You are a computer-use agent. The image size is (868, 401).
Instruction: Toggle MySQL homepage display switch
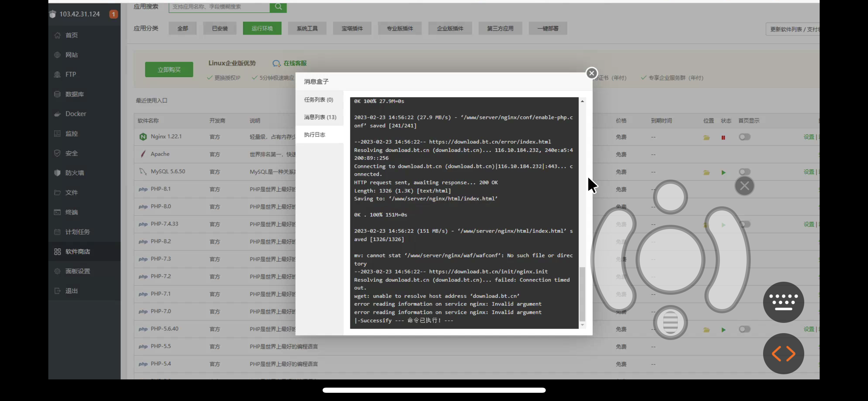click(x=745, y=172)
